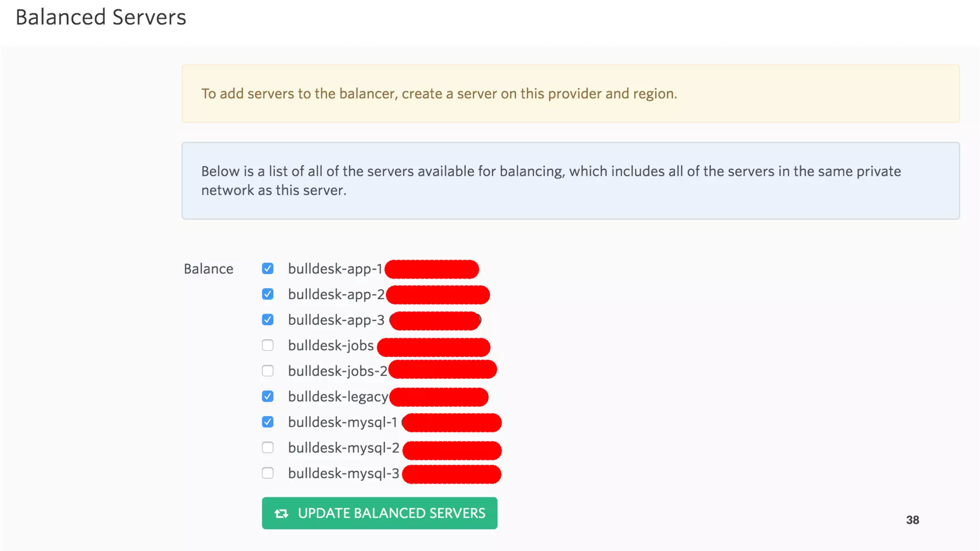Screen dimensions: 980x551
Task: Uncheck the bulldesk-app-1 checkbox
Action: (x=267, y=268)
